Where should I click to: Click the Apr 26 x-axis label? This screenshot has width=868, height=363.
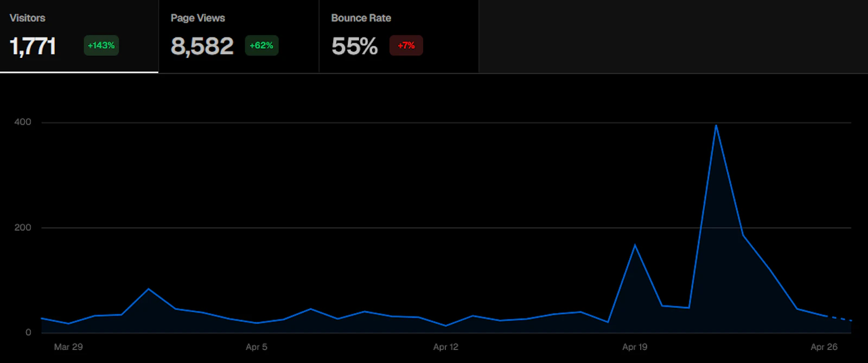824,347
